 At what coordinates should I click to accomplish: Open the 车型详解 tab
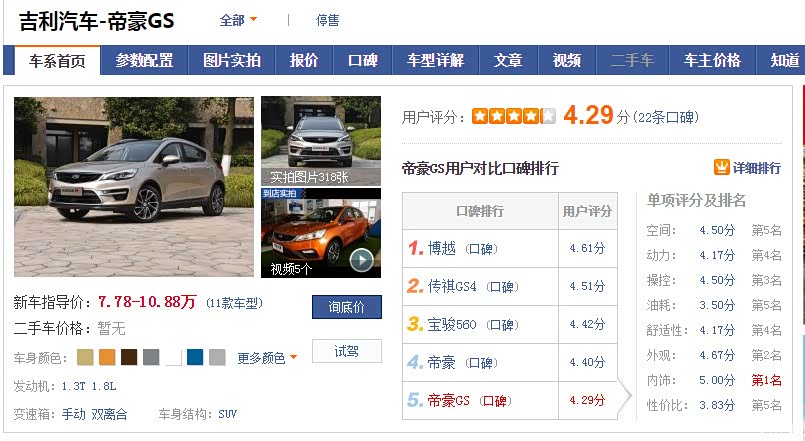(435, 61)
